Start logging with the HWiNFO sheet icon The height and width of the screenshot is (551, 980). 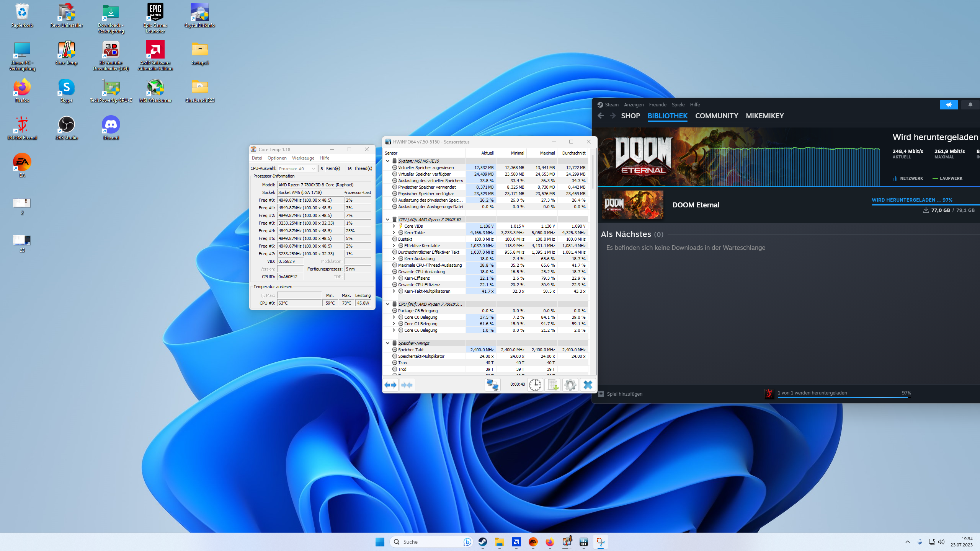click(552, 385)
